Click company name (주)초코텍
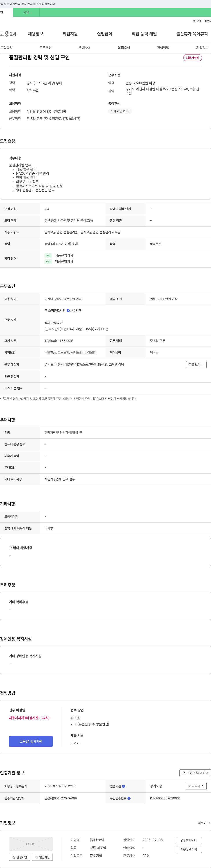Viewport: 211px width, 868px height. click(97, 840)
